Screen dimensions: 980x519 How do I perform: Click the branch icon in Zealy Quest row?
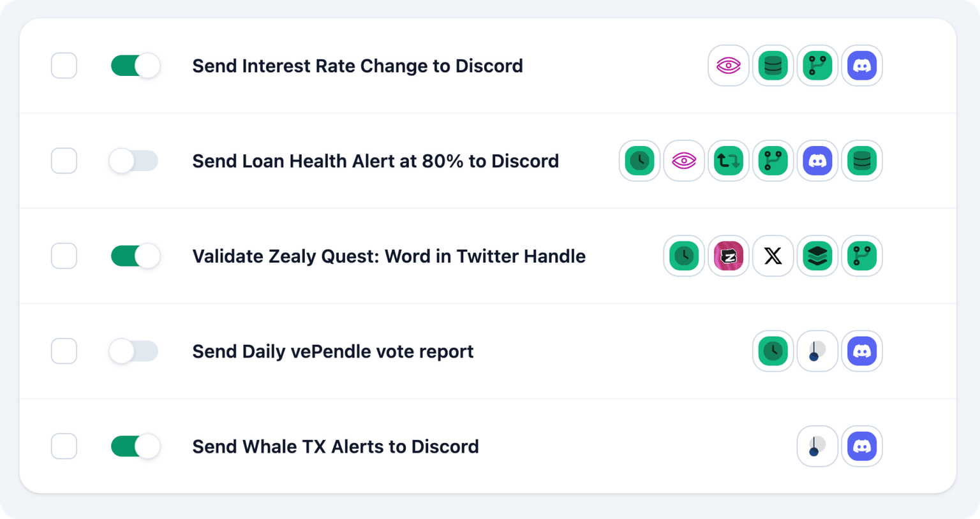click(x=862, y=256)
